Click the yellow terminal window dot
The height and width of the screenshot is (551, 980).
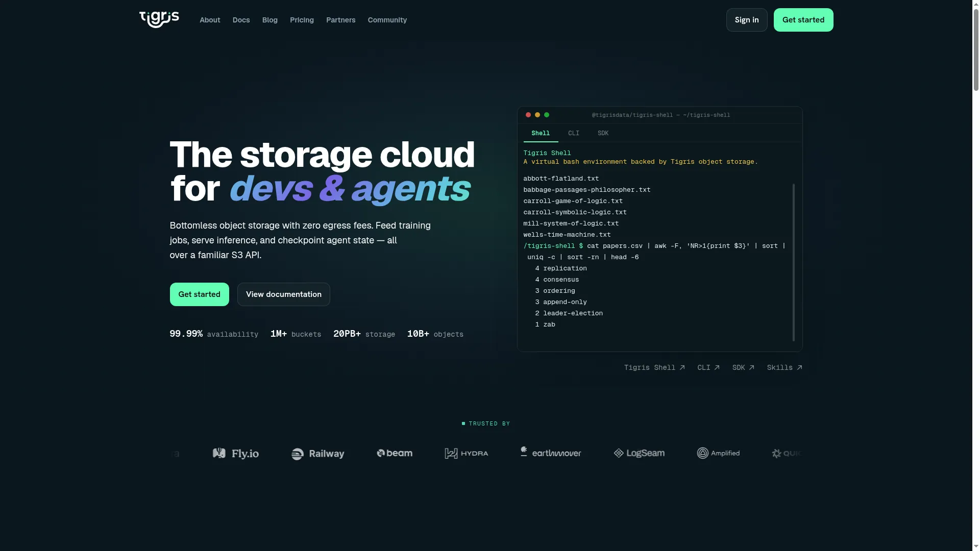tap(537, 115)
